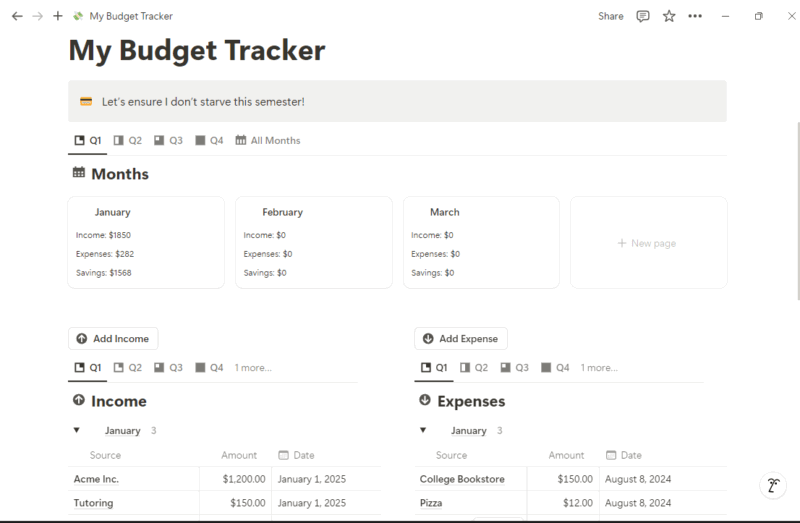Image resolution: width=800 pixels, height=523 pixels.
Task: Click the calendar icon next to Months heading
Action: pos(79,172)
